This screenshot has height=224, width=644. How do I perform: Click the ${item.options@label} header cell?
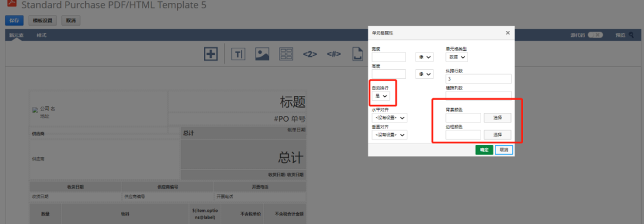[205, 214]
